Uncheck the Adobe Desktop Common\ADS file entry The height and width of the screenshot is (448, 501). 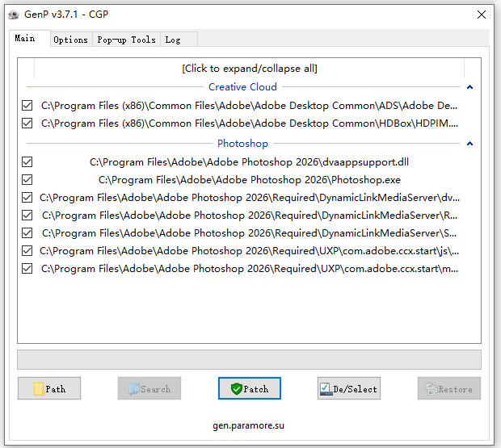tap(27, 105)
